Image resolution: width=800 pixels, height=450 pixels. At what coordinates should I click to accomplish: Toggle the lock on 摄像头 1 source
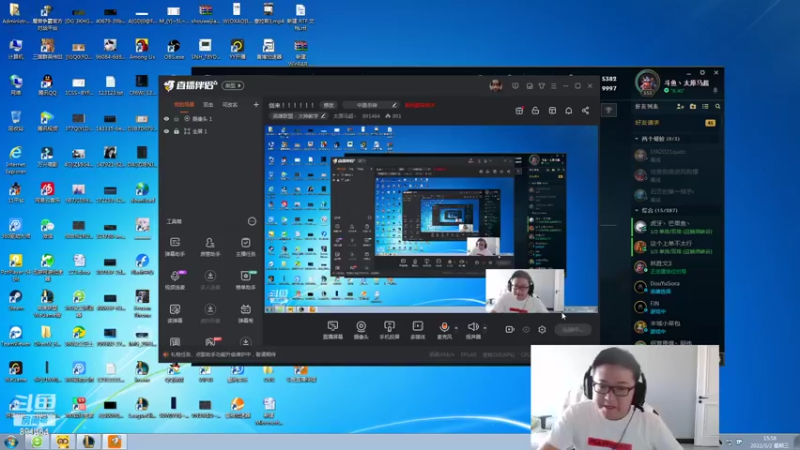(177, 119)
